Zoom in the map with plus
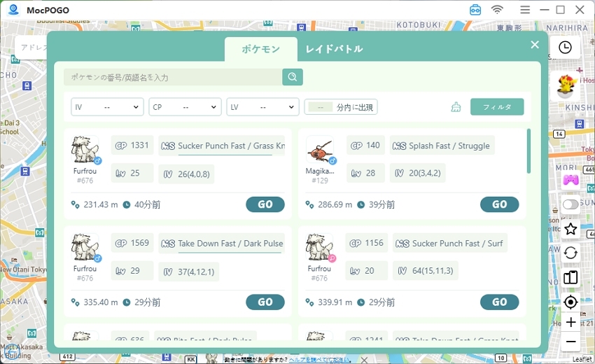This screenshot has width=595, height=364. point(570,322)
